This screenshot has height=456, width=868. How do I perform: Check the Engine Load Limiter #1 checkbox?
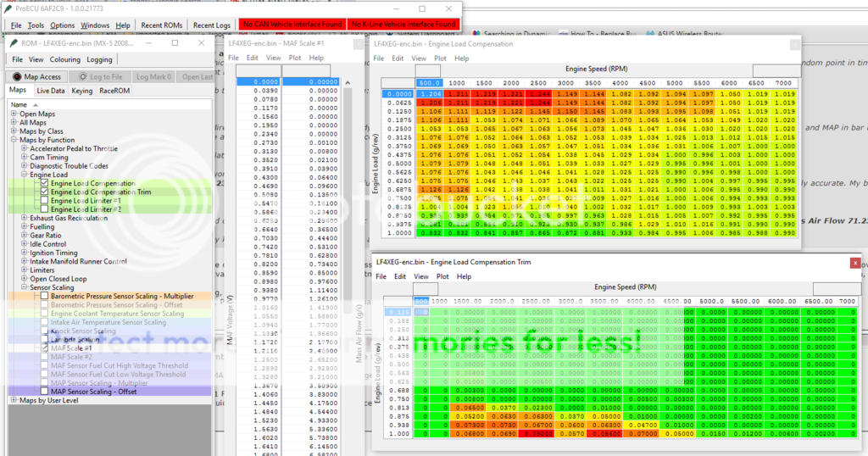click(x=43, y=200)
